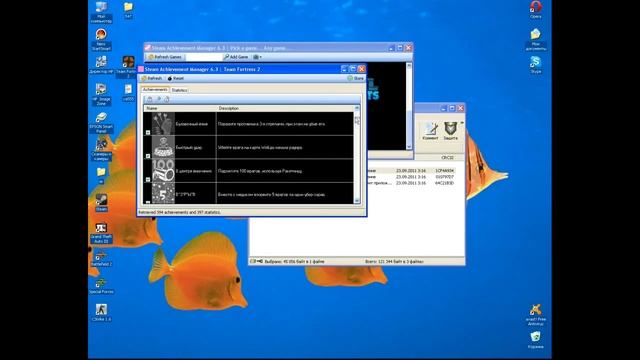Screen dimensions: 640x360
Task: Open the filter dropdown beside Add Game
Action: point(257,57)
